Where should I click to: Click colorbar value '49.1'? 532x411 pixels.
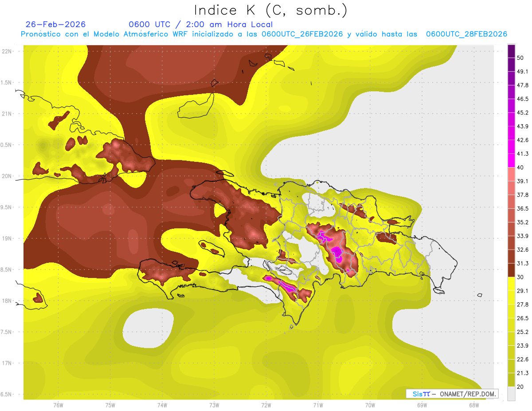click(523, 72)
